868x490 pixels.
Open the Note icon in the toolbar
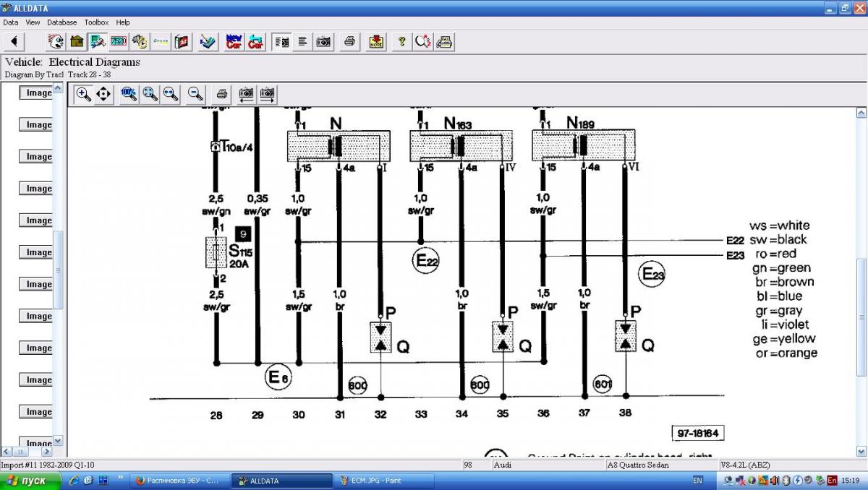point(376,42)
